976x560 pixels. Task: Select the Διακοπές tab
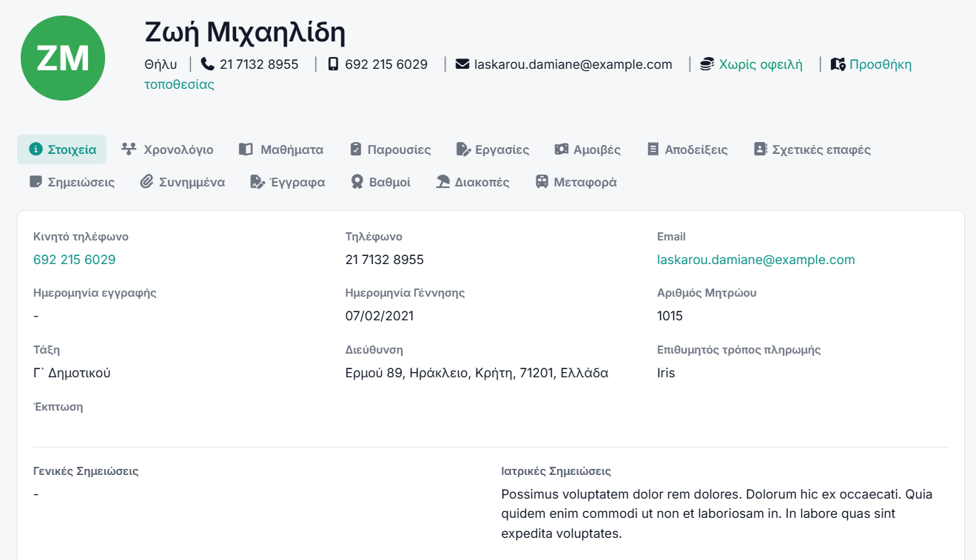coord(473,182)
